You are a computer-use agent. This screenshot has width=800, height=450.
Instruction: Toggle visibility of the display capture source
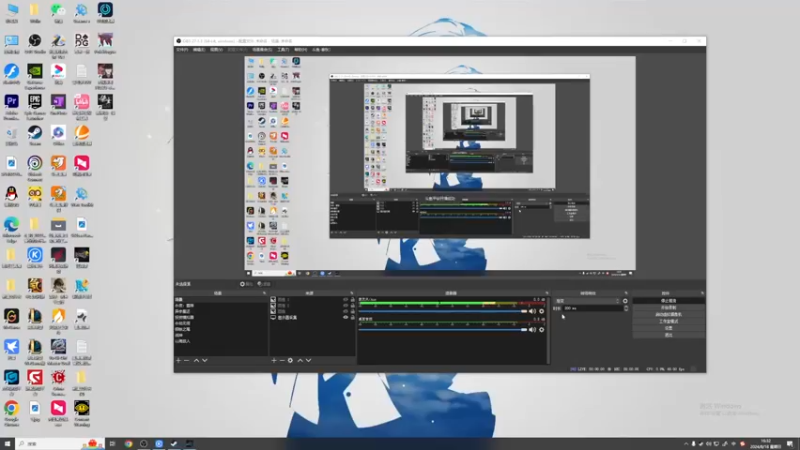pyautogui.click(x=345, y=317)
